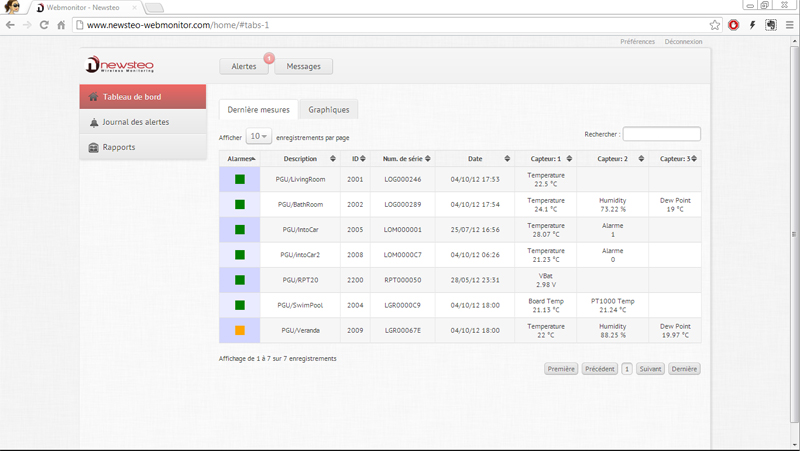This screenshot has height=451, width=800.
Task: Click the browser forward arrow
Action: (x=27, y=25)
